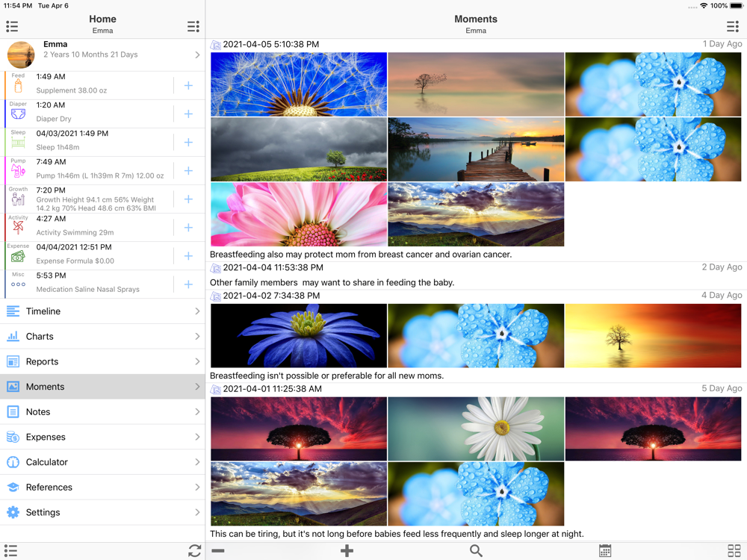Tap the Pump category icon
This screenshot has height=560, width=747.
coord(18,171)
